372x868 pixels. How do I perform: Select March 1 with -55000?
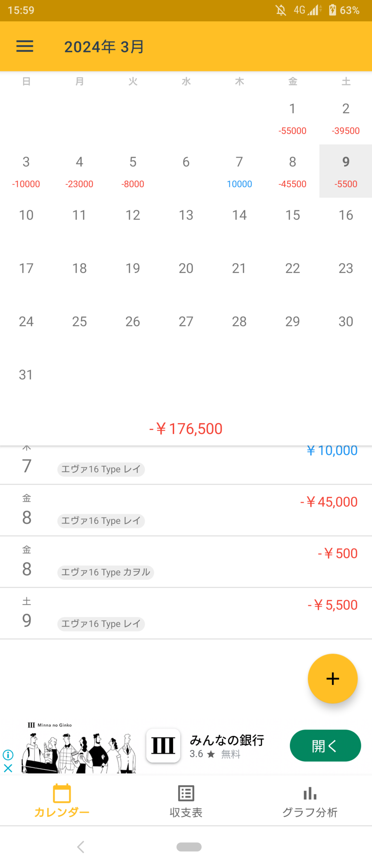[x=292, y=118]
